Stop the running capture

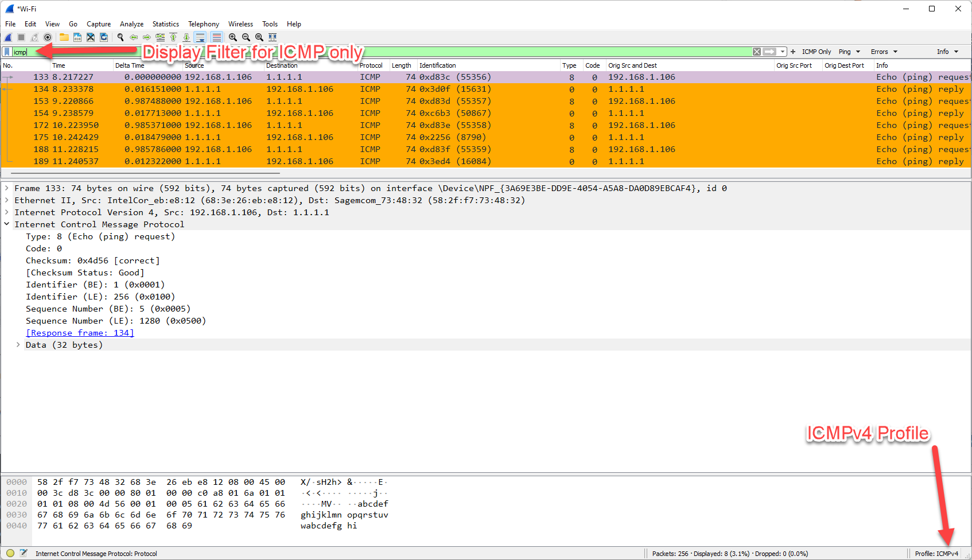(21, 37)
